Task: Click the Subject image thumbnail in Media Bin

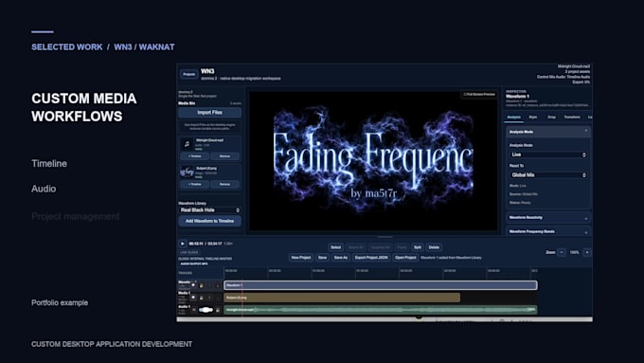Action: coord(187,172)
